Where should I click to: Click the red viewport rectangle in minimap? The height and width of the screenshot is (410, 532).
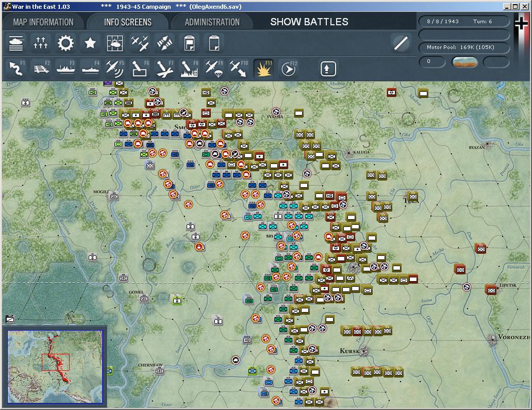[56, 362]
